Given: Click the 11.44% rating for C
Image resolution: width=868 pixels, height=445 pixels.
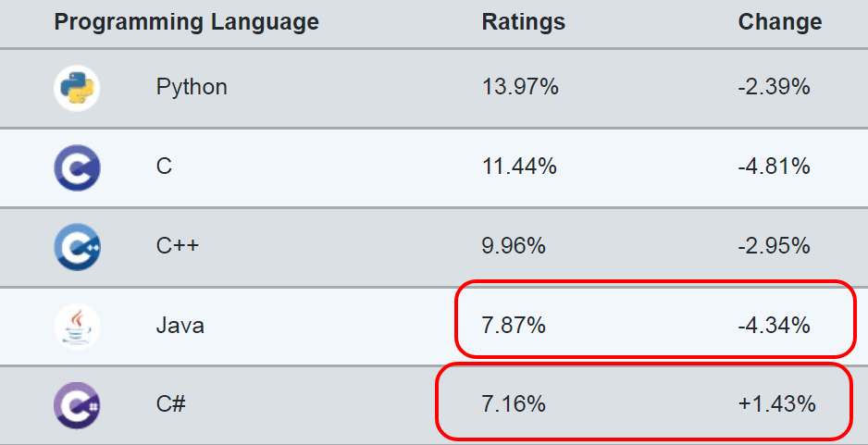Looking at the screenshot, I should pyautogui.click(x=519, y=167).
